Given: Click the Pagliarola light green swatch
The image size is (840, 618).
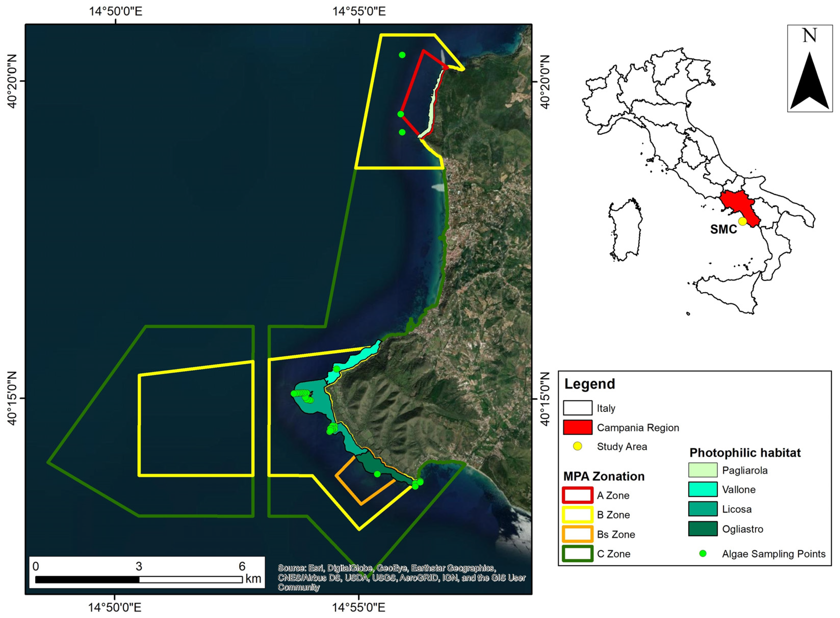Looking at the screenshot, I should point(703,470).
